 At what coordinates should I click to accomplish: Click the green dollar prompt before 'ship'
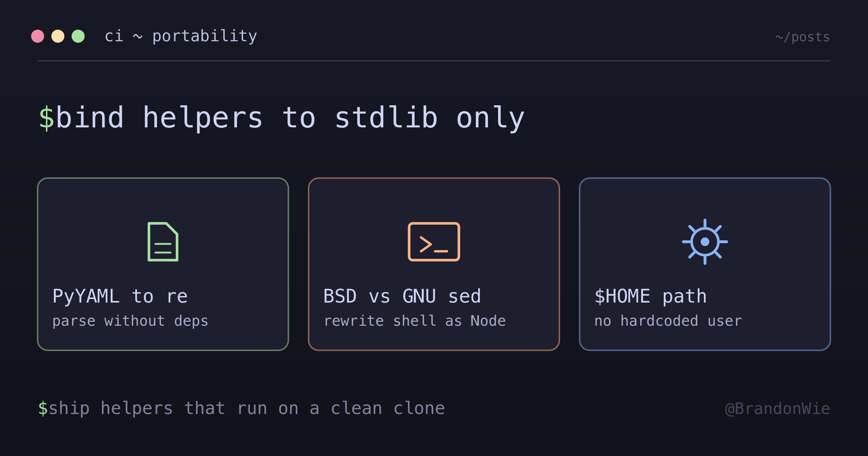(x=43, y=408)
